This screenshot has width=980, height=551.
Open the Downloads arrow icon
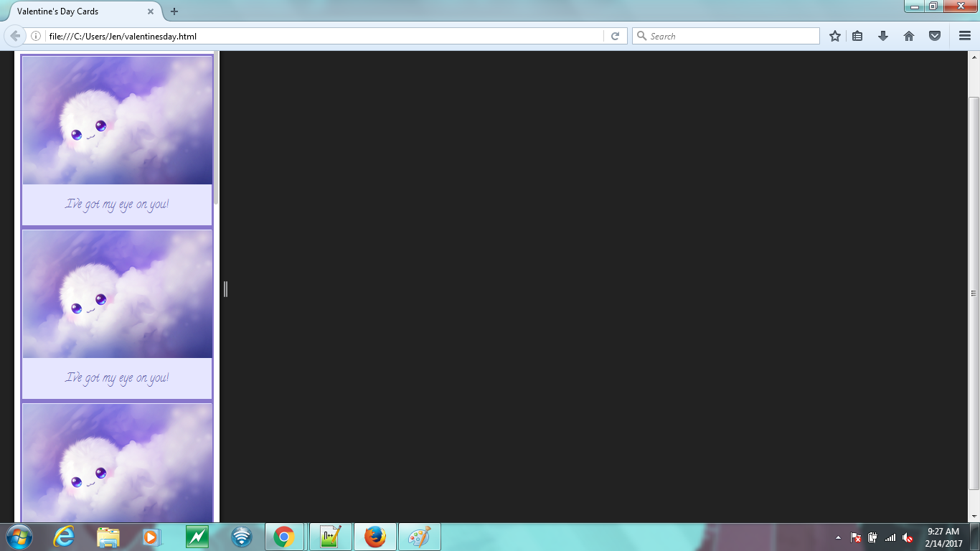coord(883,36)
